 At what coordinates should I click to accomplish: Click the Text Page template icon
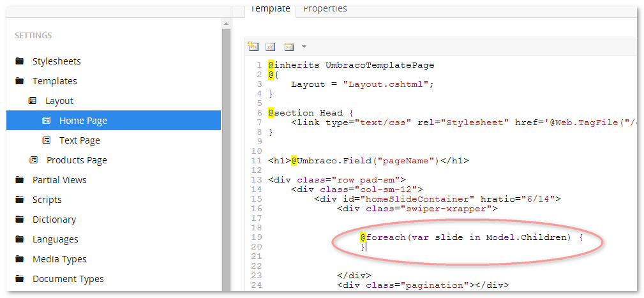click(x=47, y=140)
